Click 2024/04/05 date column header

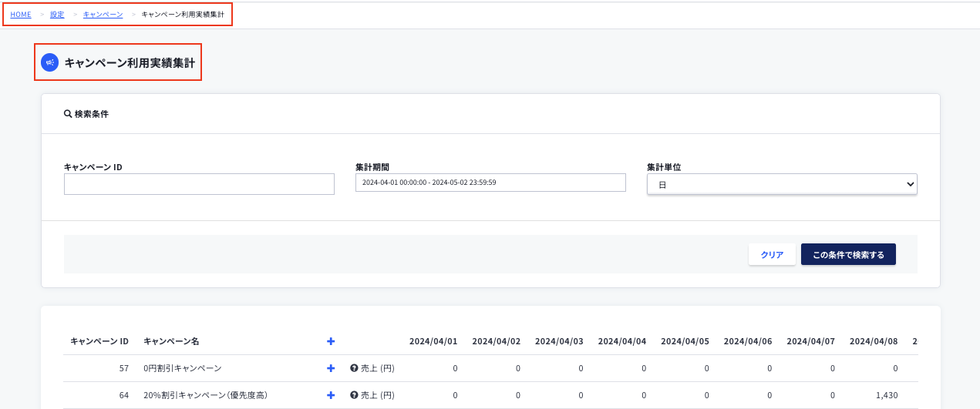coord(685,341)
